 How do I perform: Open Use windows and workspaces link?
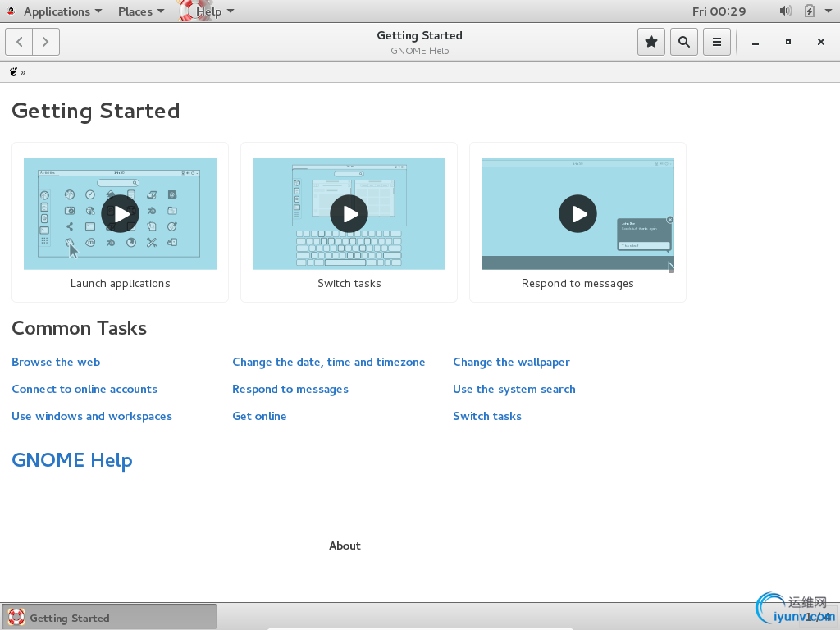pos(92,416)
